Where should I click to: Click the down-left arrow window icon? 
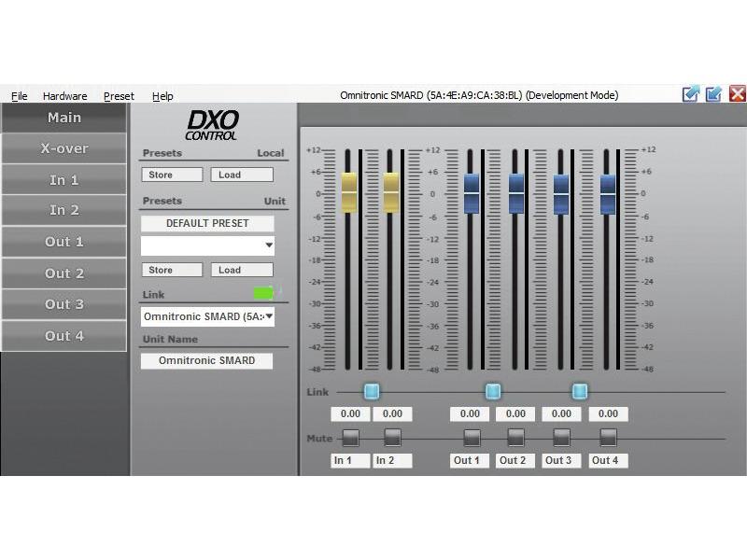point(714,93)
